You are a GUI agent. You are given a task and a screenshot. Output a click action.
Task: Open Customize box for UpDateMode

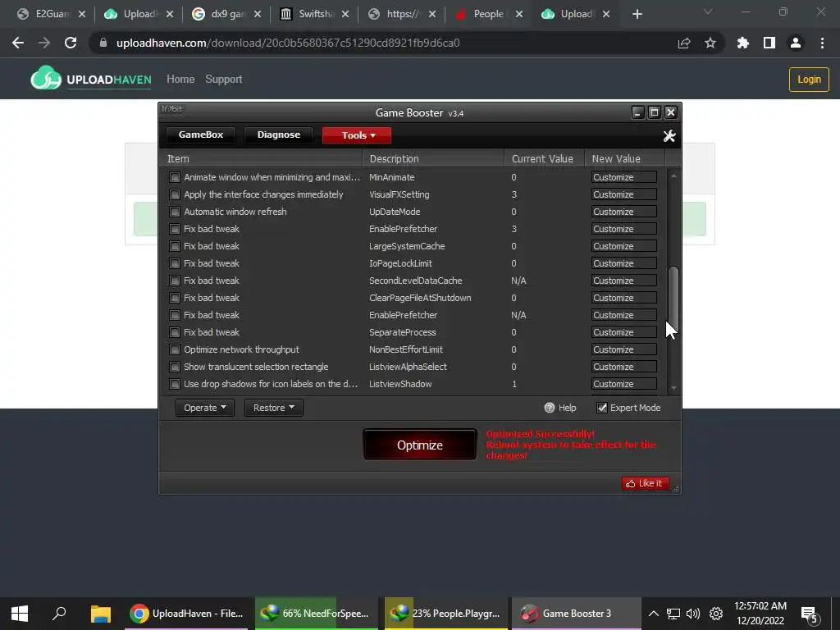click(624, 212)
